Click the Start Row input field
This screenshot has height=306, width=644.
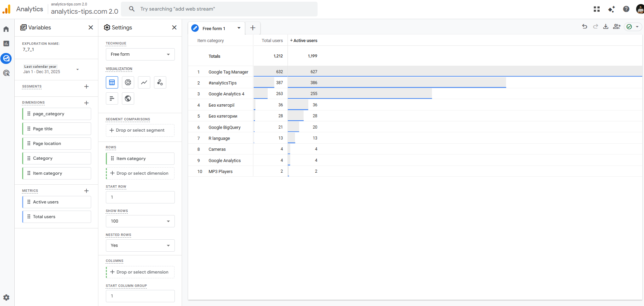tap(140, 197)
